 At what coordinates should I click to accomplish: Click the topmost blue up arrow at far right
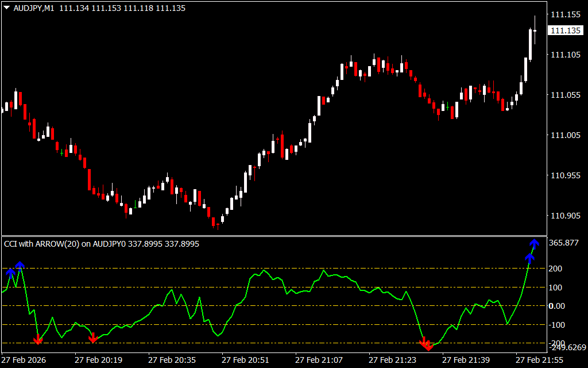point(535,243)
